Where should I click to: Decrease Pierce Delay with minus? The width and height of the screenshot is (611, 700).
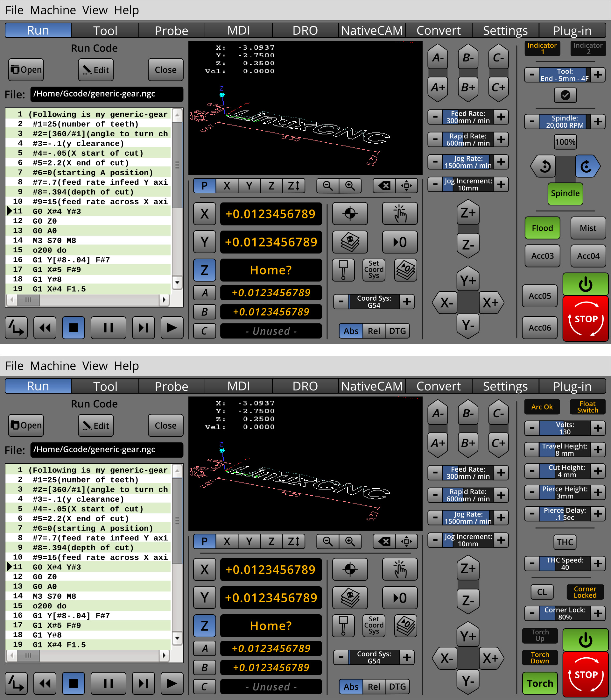pos(532,514)
